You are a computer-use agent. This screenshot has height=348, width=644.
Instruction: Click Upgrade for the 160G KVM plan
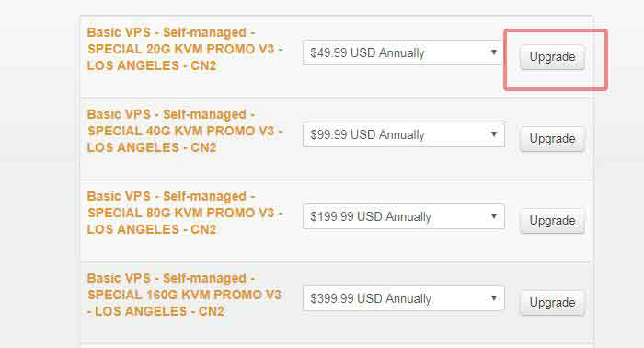(552, 302)
